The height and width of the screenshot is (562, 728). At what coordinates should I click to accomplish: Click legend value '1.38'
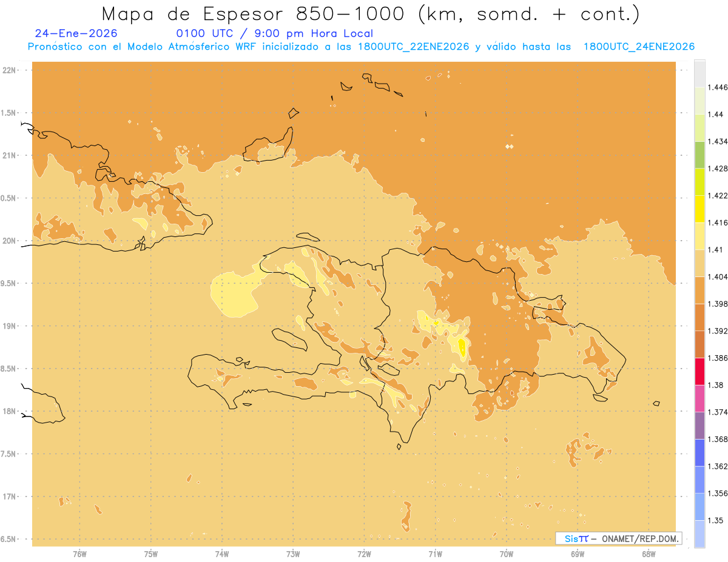(716, 385)
